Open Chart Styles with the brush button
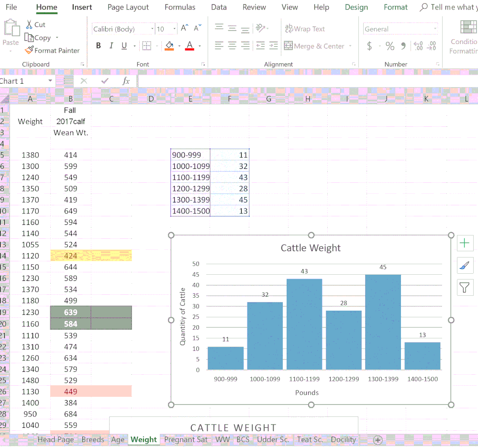The image size is (478, 448). (465, 265)
